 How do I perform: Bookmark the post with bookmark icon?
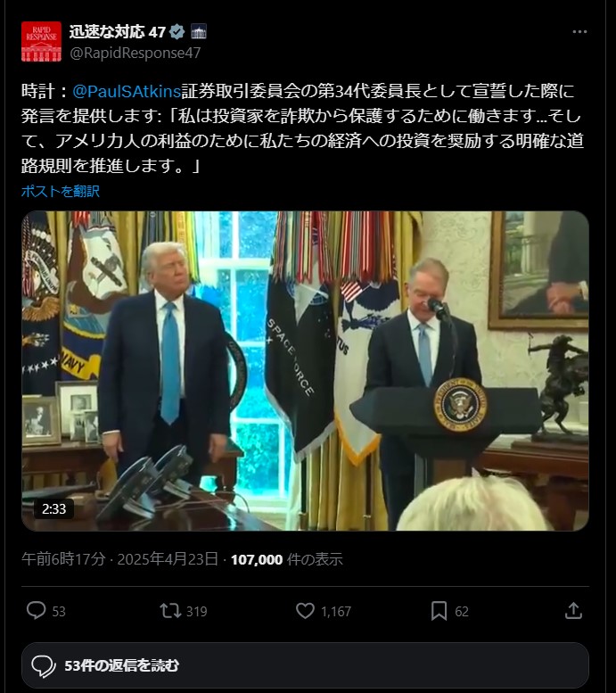tap(439, 611)
